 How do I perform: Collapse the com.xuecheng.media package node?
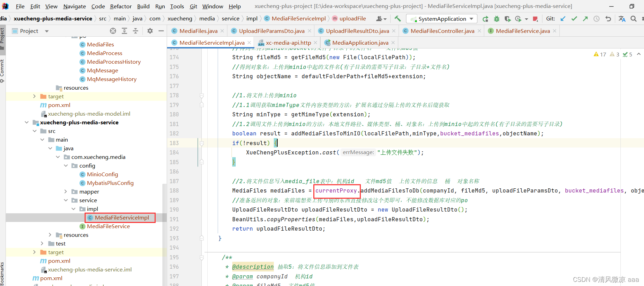(x=58, y=157)
